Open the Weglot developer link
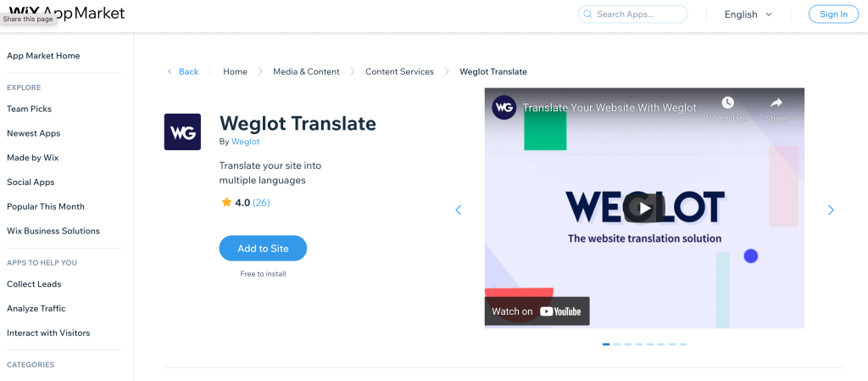The image size is (868, 381). [245, 141]
